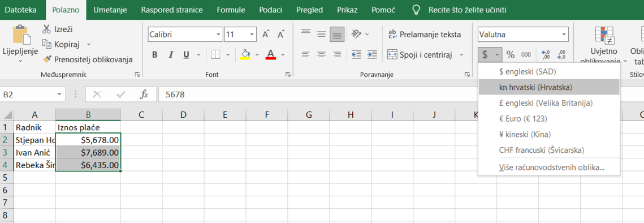Switch to the Raspored stranice tab

click(172, 10)
